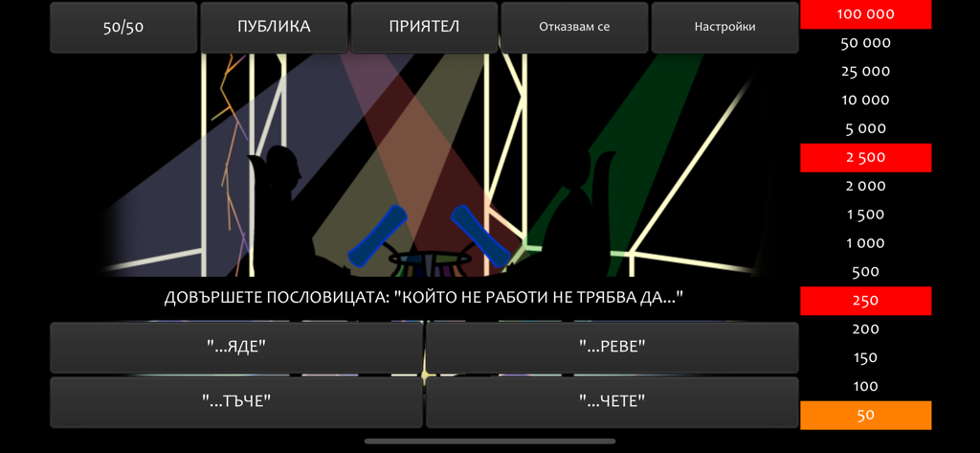
Task: Use the 50/50 lifeline
Action: [x=123, y=27]
